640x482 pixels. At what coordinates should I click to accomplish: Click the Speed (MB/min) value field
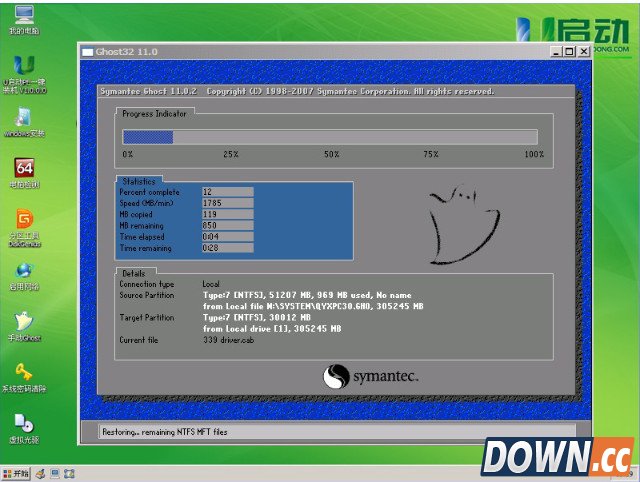pyautogui.click(x=226, y=202)
